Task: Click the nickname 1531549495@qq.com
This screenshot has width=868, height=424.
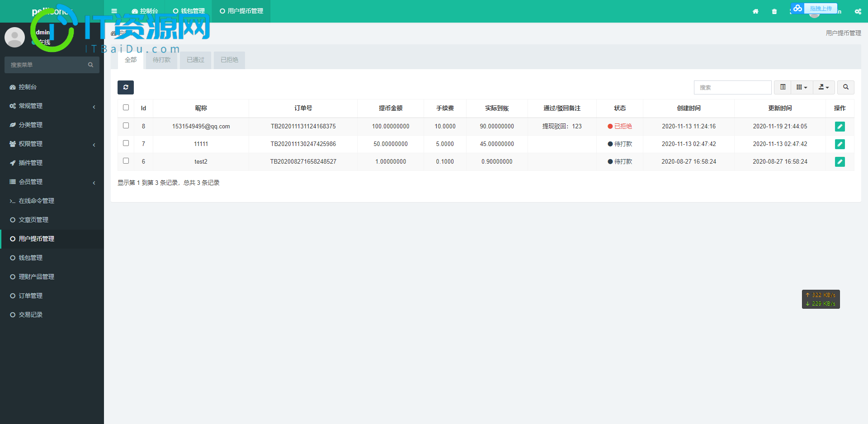Action: pos(201,126)
